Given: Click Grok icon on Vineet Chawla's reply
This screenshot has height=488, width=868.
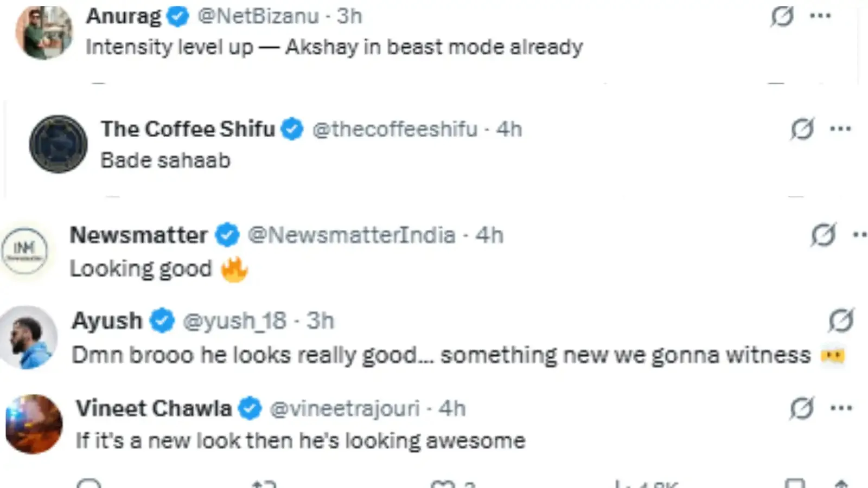Looking at the screenshot, I should click(801, 408).
